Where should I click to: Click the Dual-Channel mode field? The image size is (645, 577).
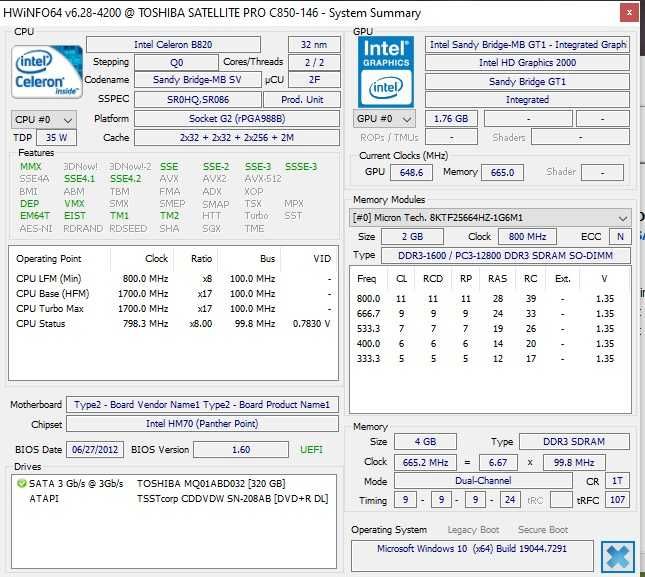[483, 481]
